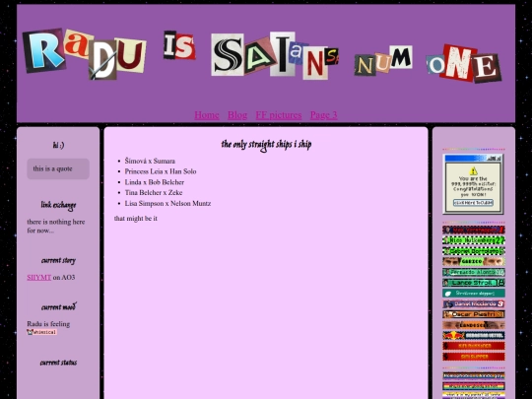
Task: Click the 'current mood' heading
Action: [x=58, y=307]
